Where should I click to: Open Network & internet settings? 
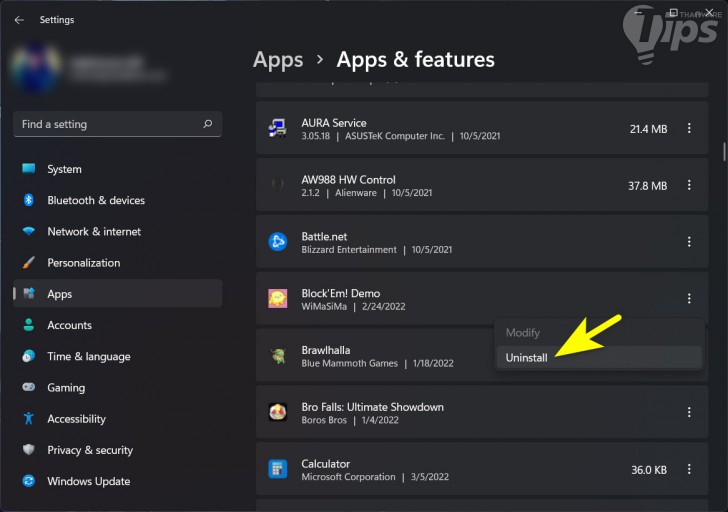click(117, 231)
